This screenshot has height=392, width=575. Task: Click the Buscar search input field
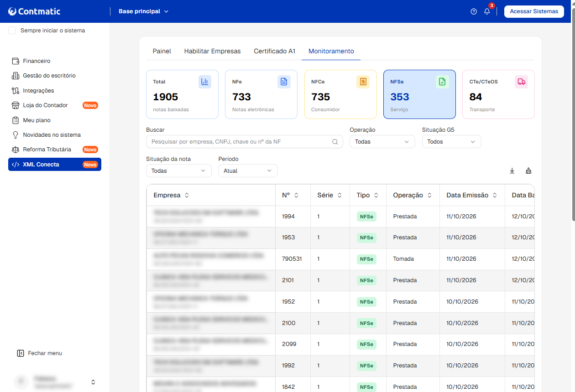(245, 142)
